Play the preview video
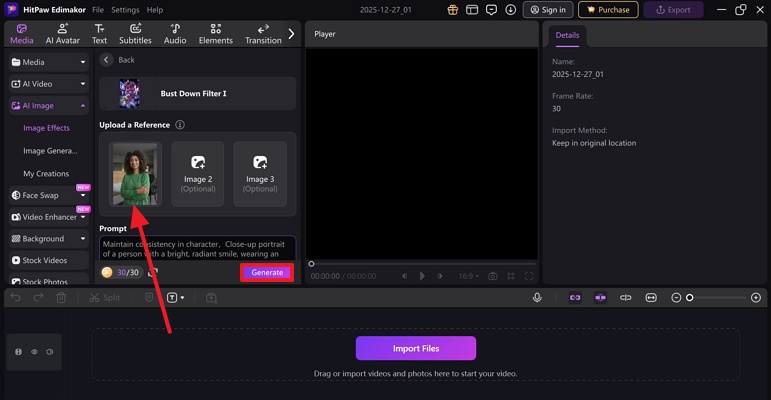This screenshot has height=400, width=771. 422,276
